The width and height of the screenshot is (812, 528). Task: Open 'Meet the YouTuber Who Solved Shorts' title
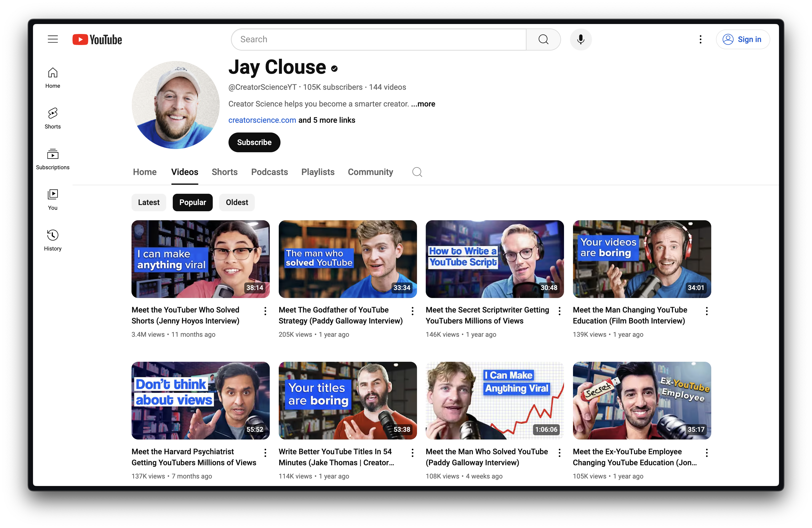click(185, 315)
